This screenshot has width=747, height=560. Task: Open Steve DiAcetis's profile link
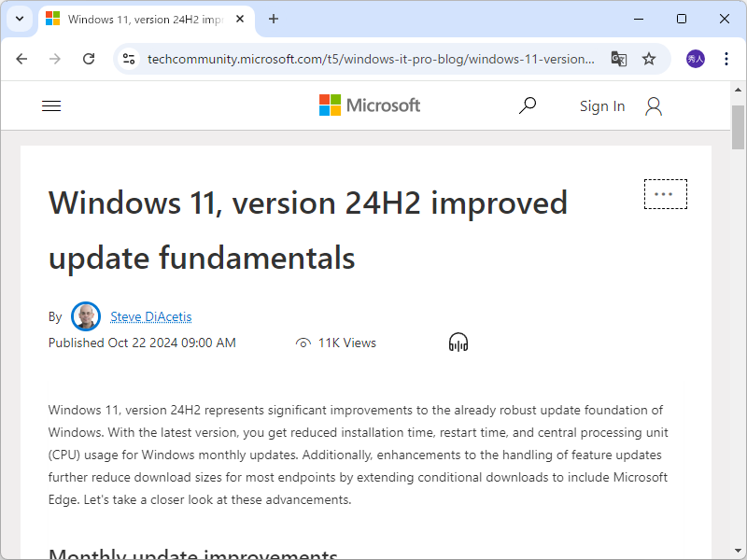click(150, 316)
